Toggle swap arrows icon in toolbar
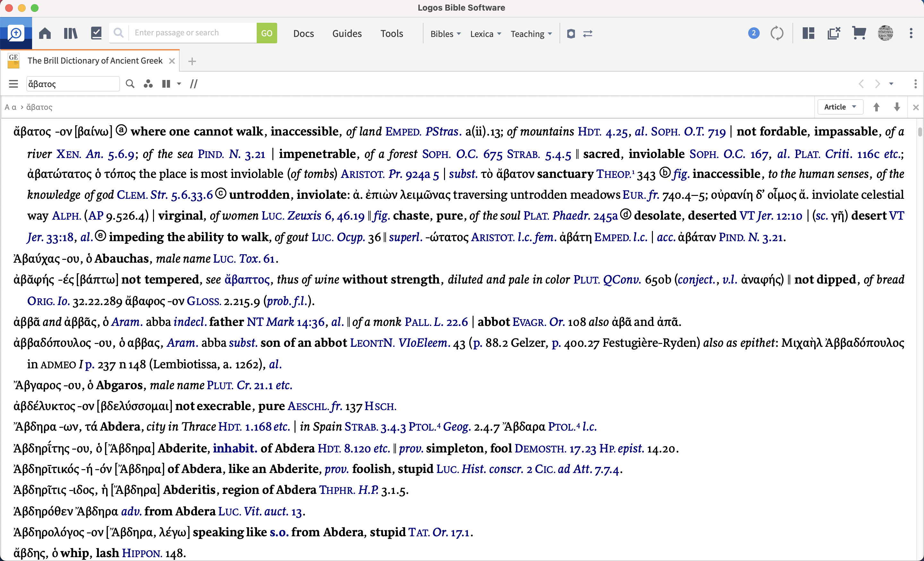Screen dimensions: 924x561 click(588, 34)
